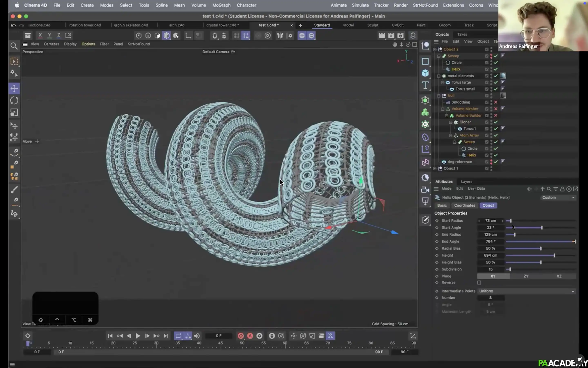Go to the end of animation

coord(166,336)
